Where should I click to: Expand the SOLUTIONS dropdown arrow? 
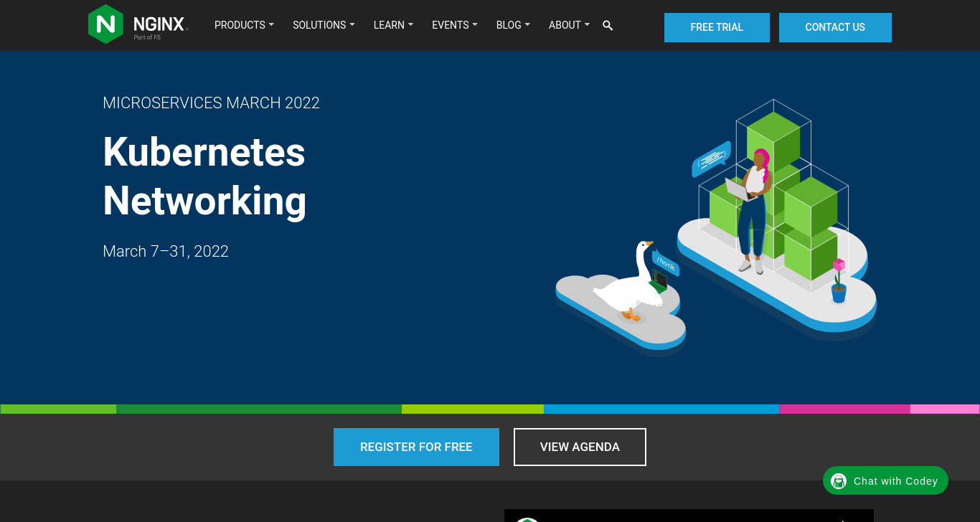tap(352, 25)
